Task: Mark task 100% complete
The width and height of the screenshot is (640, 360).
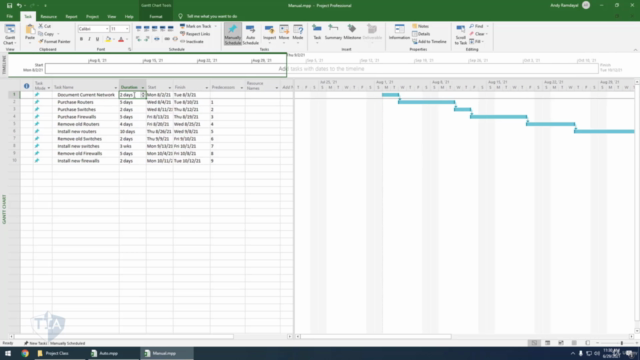Action: click(x=171, y=29)
